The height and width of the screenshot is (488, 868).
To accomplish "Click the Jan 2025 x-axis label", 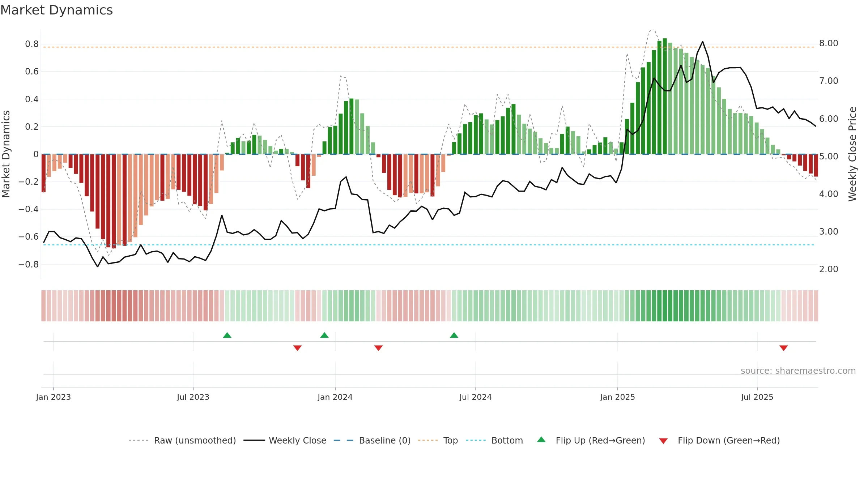I will click(x=617, y=397).
